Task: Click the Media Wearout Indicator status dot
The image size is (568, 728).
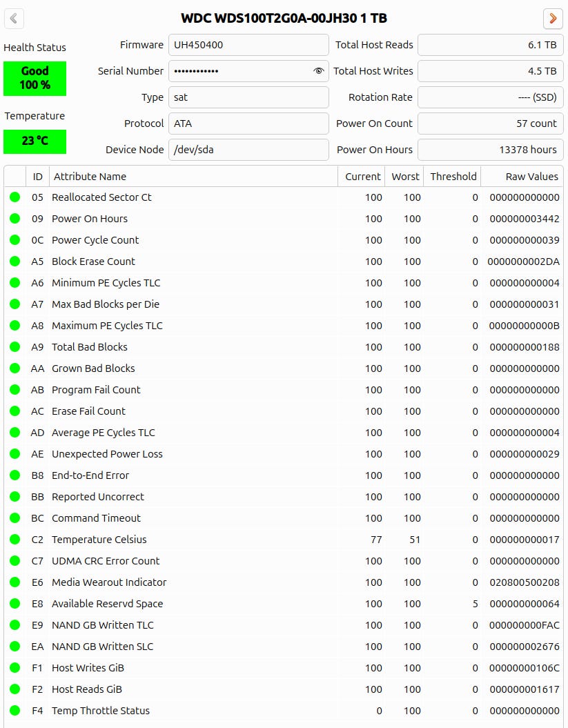Action: click(x=15, y=582)
